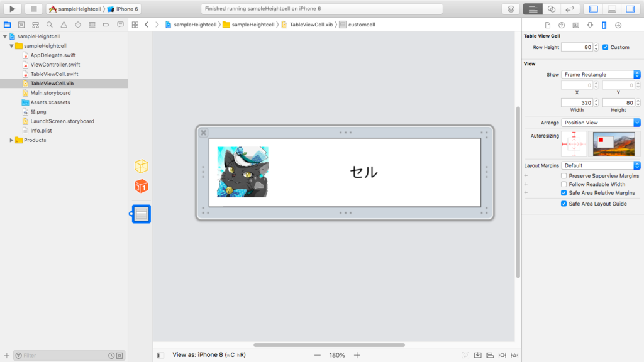
Task: Enable Preserve Superview Margins
Action: tap(563, 176)
